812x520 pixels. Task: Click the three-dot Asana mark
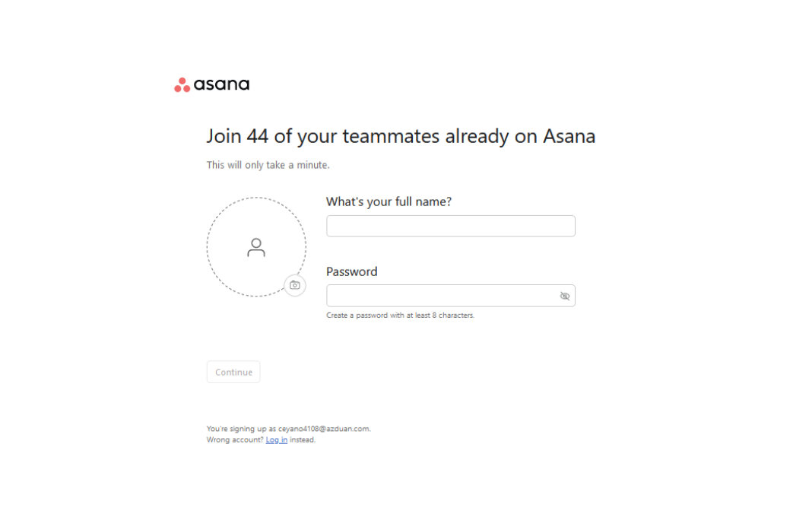click(181, 84)
